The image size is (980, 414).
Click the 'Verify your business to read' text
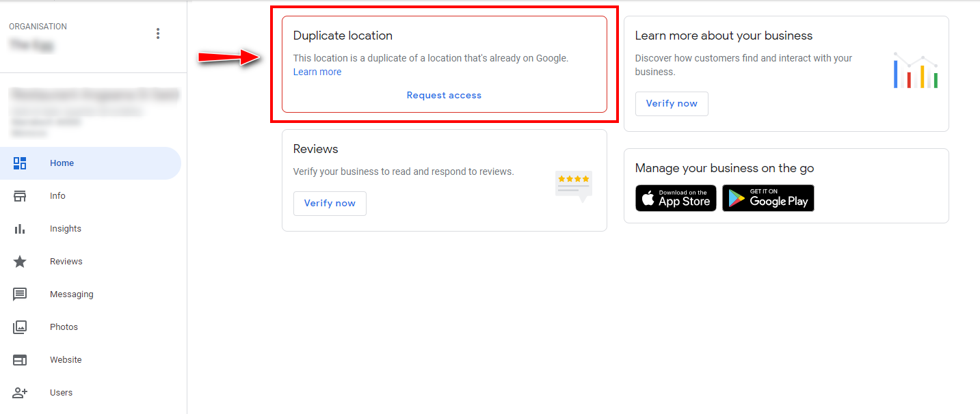(403, 171)
